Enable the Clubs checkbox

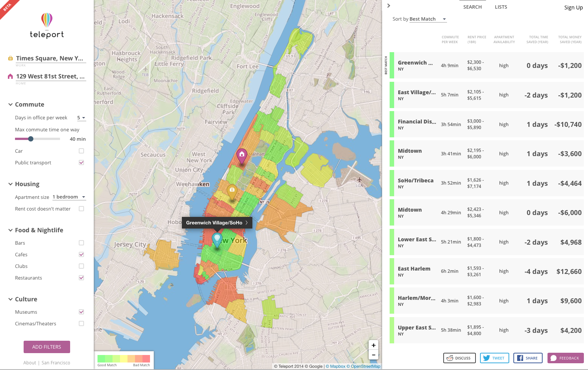click(x=81, y=266)
